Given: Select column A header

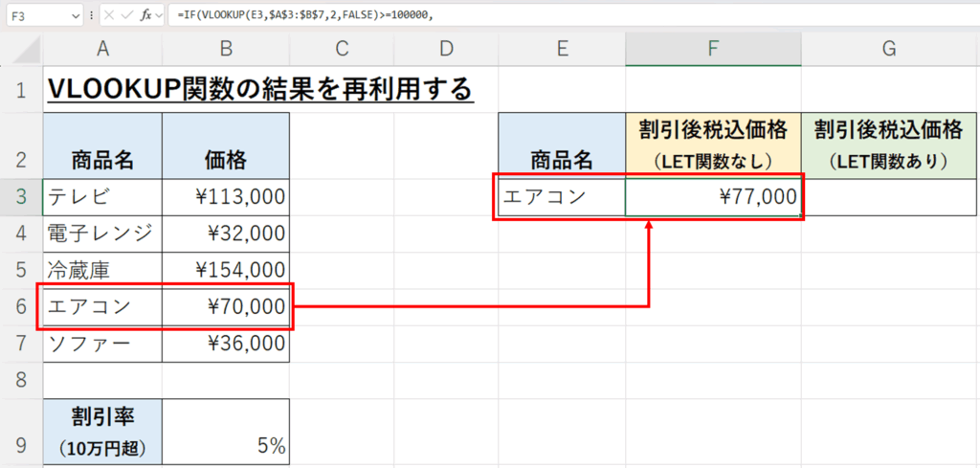Looking at the screenshot, I should pos(101,50).
